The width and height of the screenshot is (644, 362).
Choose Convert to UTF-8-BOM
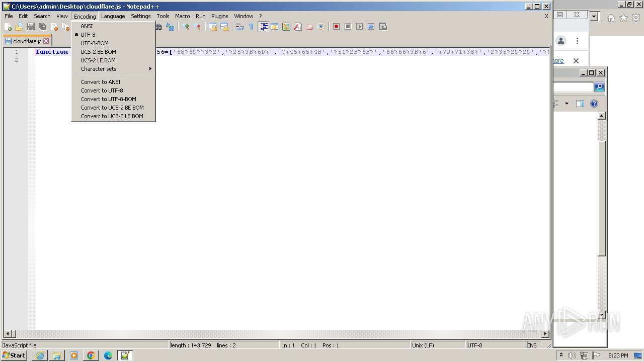113,99
